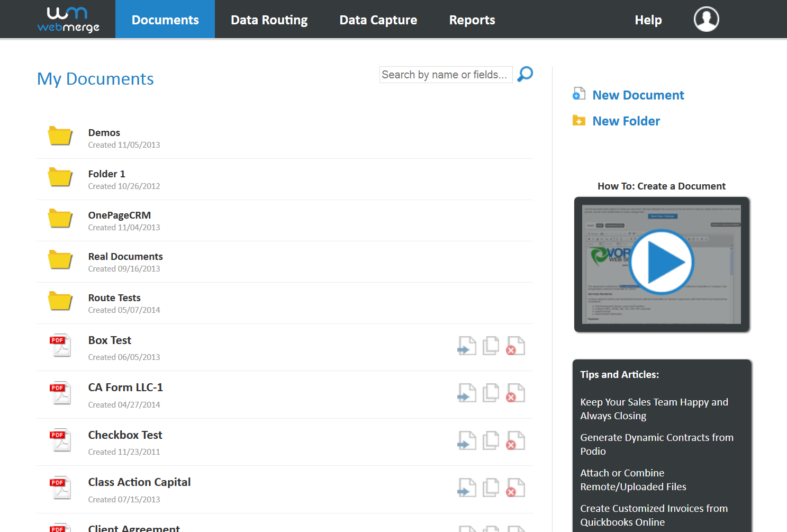This screenshot has width=787, height=532.
Task: Click the 'Tips and Articles:' heading
Action: [x=620, y=374]
